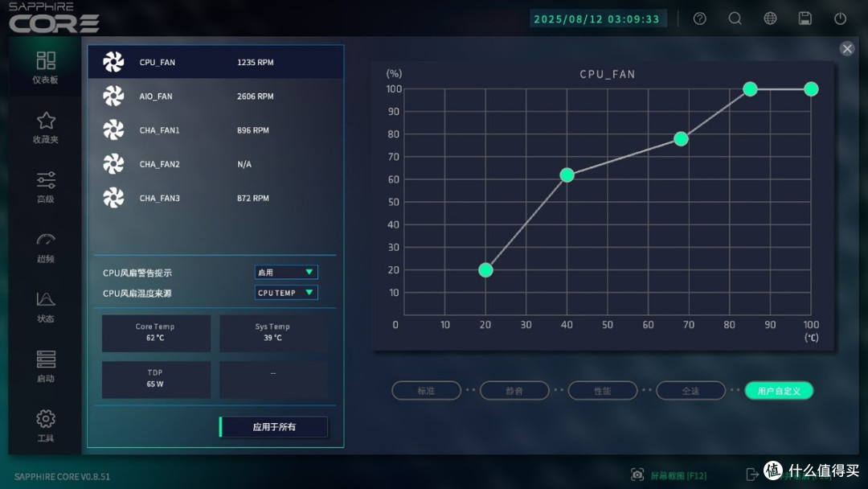Click the power icon in header
The height and width of the screenshot is (489, 868).
click(x=841, y=18)
